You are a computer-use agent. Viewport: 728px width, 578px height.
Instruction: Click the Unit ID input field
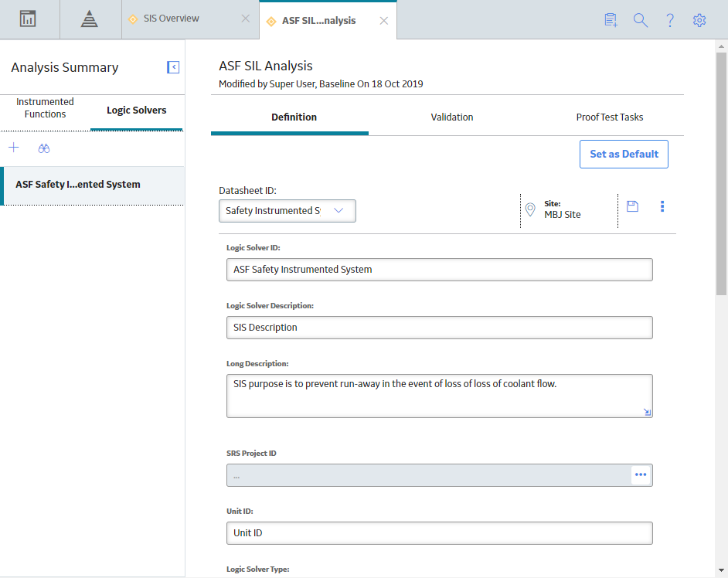click(x=439, y=533)
